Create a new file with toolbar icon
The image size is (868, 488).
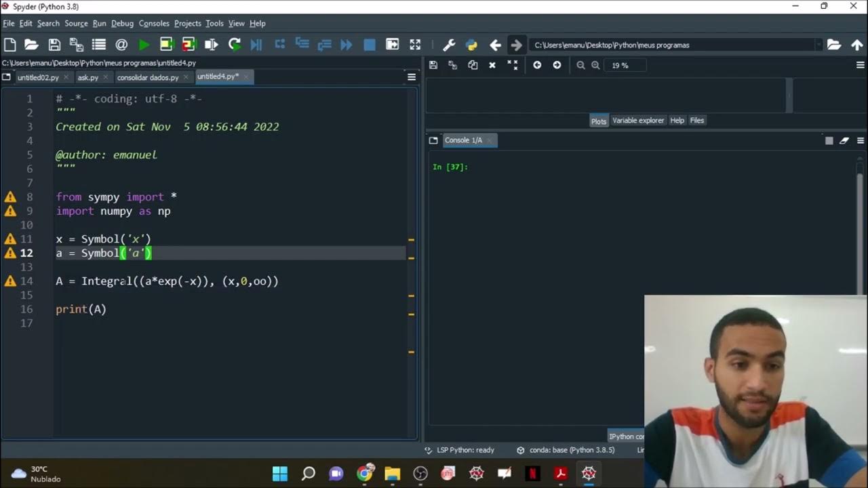[9, 45]
